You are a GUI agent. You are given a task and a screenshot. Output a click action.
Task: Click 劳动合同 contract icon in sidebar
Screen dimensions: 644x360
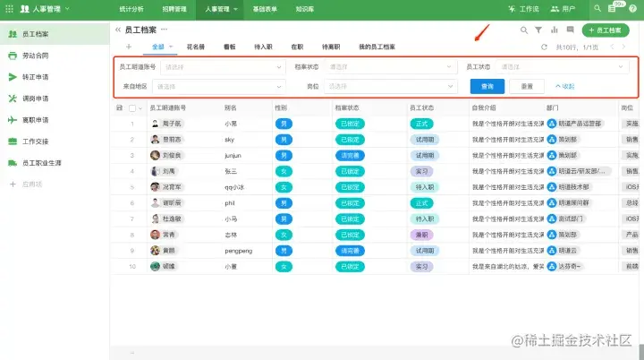[13, 56]
